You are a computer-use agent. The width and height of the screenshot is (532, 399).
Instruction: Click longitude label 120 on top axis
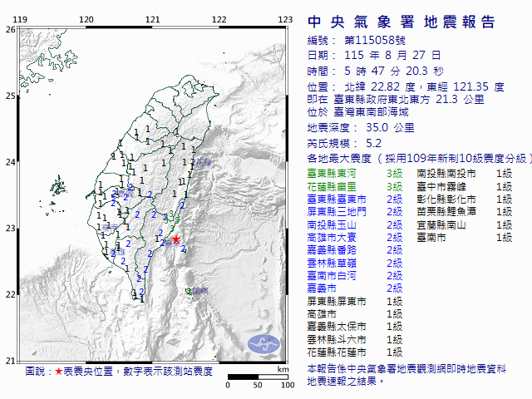pos(86,19)
